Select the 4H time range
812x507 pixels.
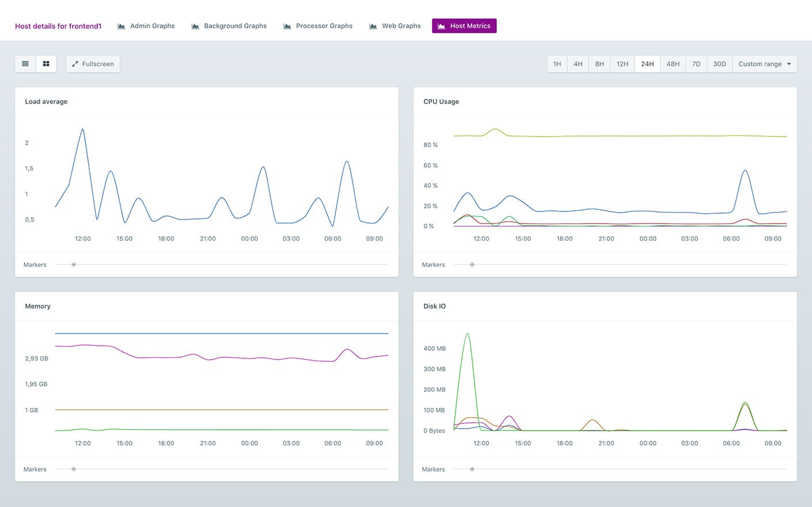tap(578, 64)
